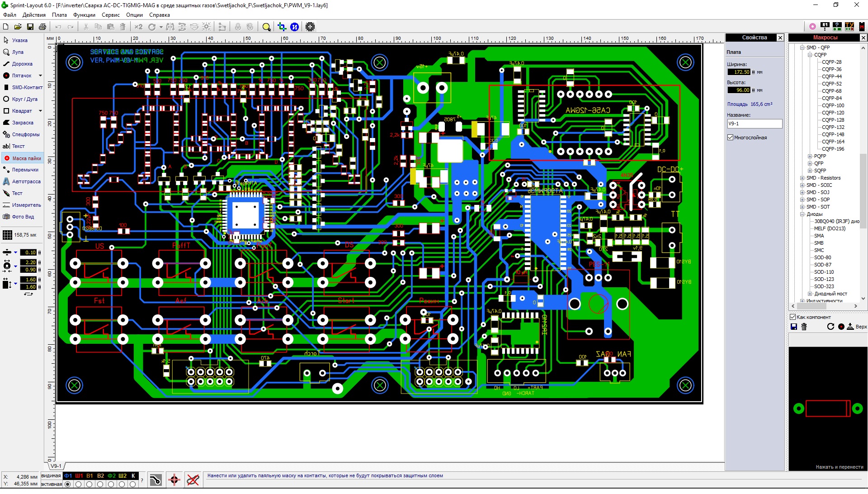This screenshot has height=494, width=868.
Task: Click the crosshair icon in status bar
Action: click(x=175, y=480)
